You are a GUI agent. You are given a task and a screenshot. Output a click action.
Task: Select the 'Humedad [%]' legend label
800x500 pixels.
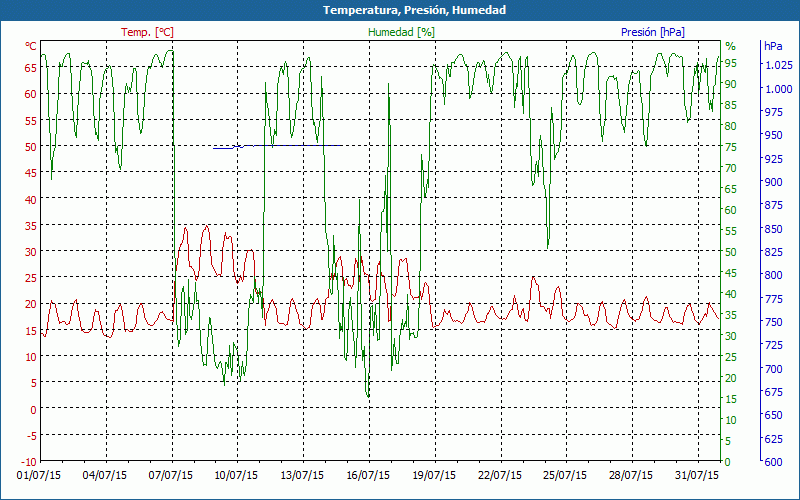coord(402,32)
